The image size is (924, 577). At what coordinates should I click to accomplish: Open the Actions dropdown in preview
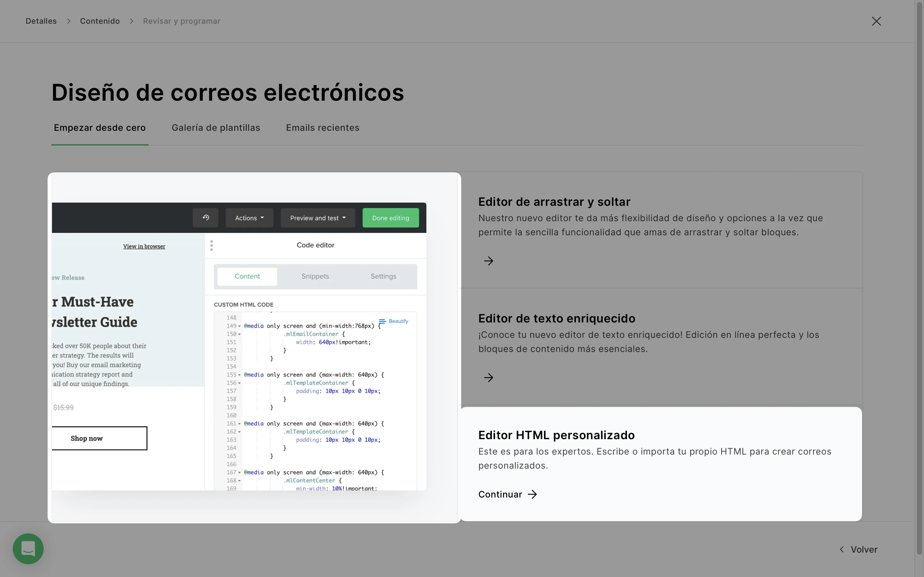249,218
